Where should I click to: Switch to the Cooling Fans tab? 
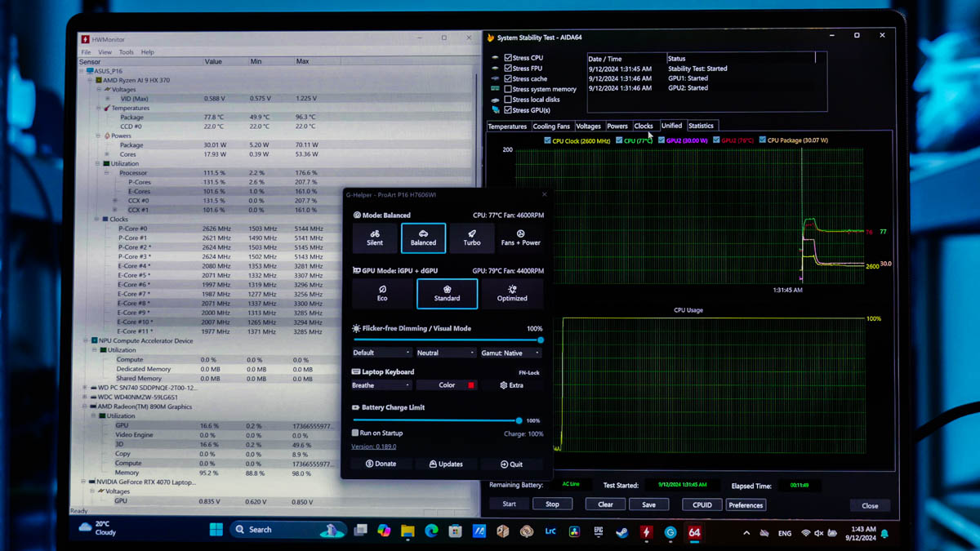551,127
